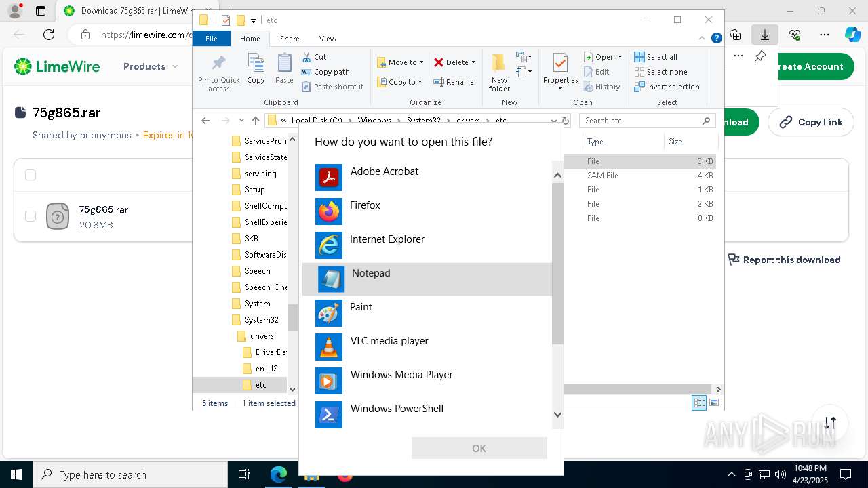Click Paste shortcut in the ribbon

(333, 87)
